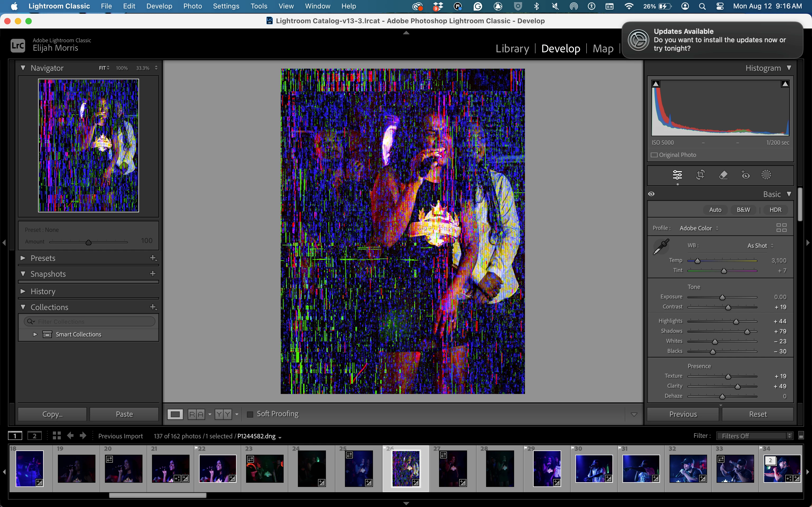Expand the Presets panel
Image resolution: width=812 pixels, height=507 pixels.
[x=23, y=258]
